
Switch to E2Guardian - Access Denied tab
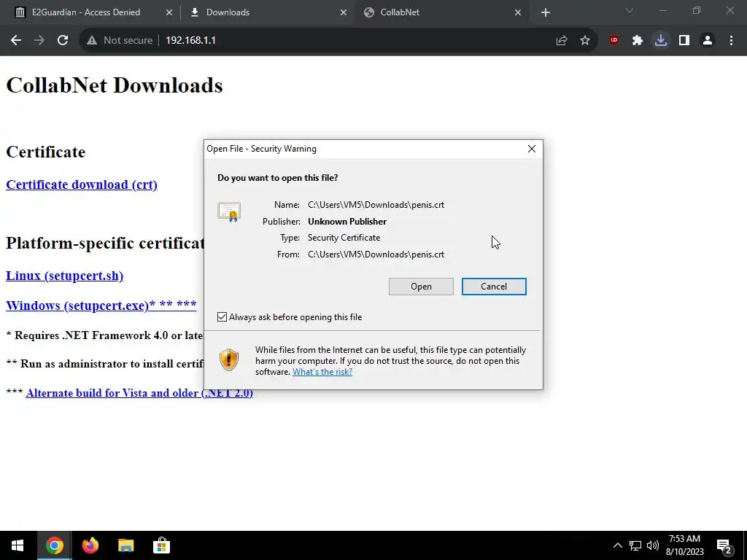point(86,12)
